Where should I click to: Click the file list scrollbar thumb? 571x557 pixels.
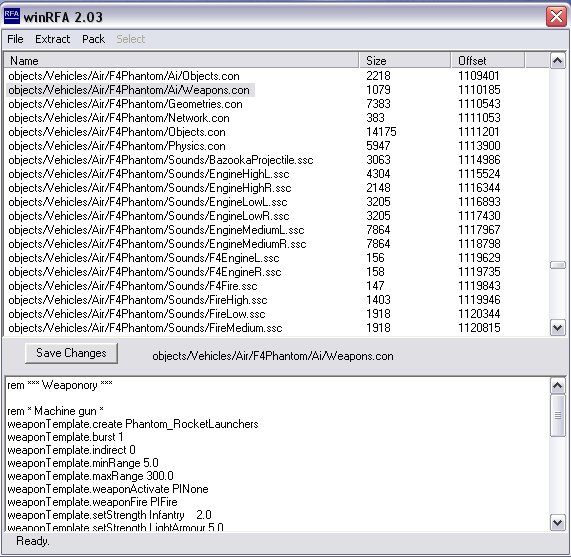click(x=557, y=265)
